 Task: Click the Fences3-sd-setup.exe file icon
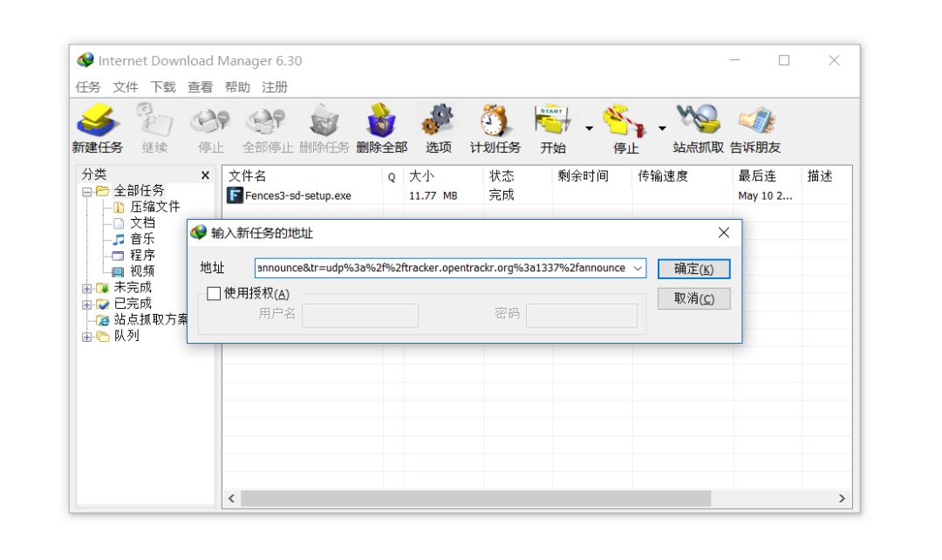tap(235, 195)
